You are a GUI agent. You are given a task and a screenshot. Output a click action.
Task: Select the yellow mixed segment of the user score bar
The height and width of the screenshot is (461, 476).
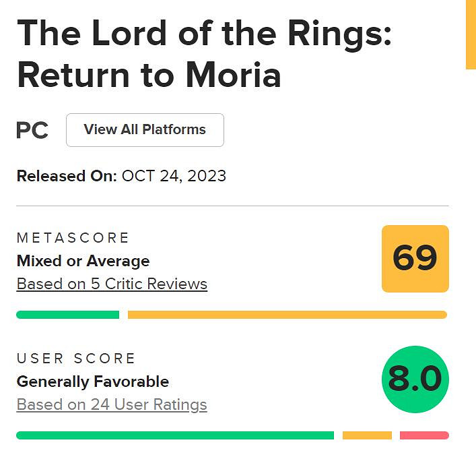367,435
